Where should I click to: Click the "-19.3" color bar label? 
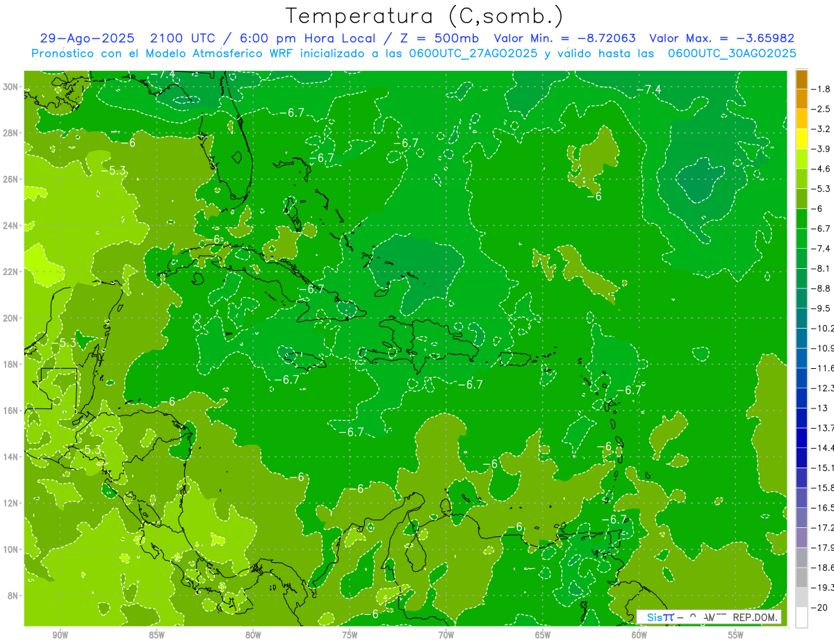click(x=823, y=588)
